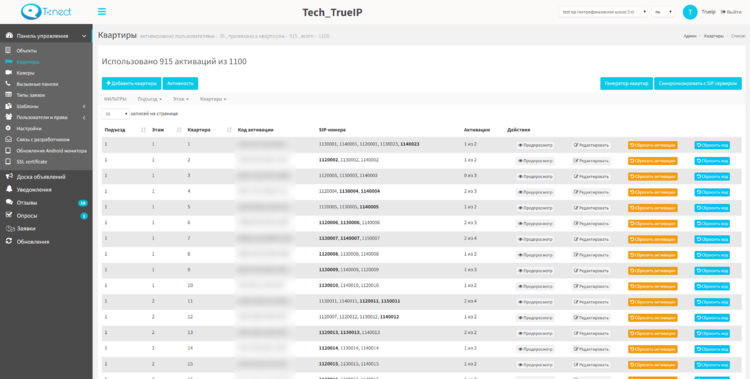
Task: Click Админ breadcrumb link
Action: pos(690,36)
